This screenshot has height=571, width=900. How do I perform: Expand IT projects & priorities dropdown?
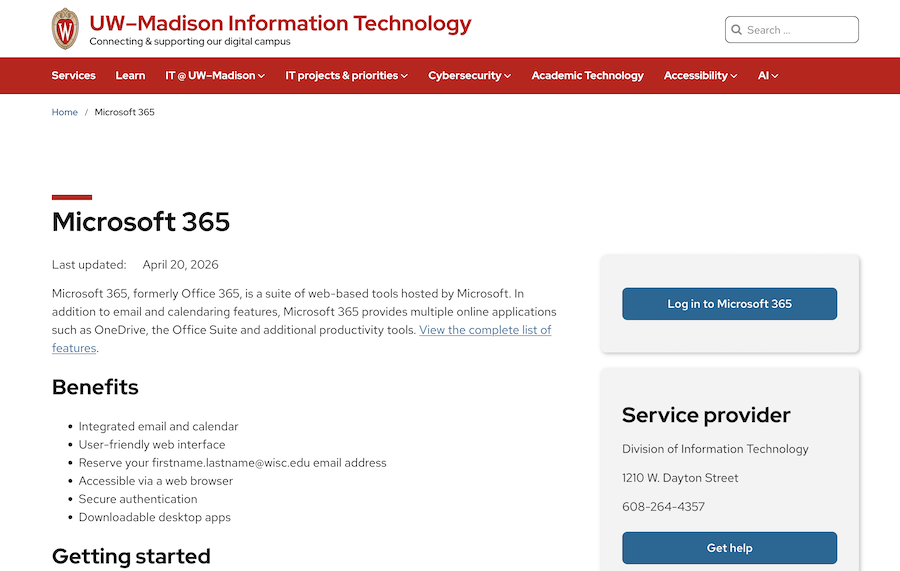tap(347, 76)
